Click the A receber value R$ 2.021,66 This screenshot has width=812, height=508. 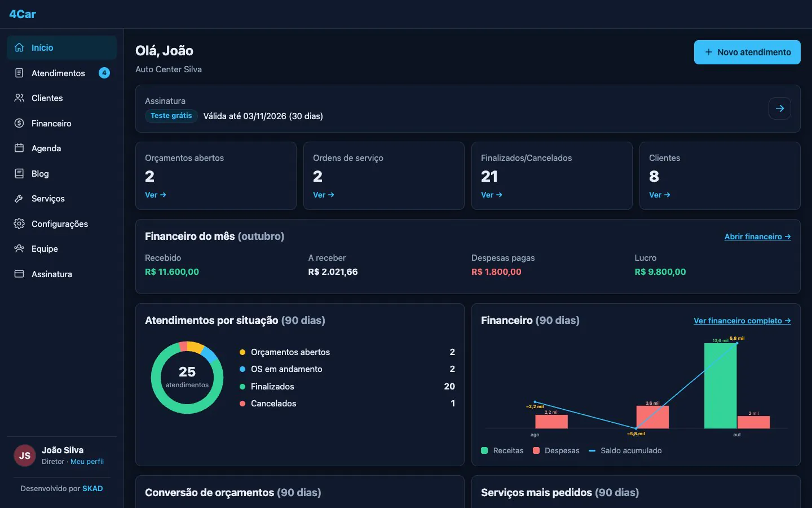pos(333,271)
